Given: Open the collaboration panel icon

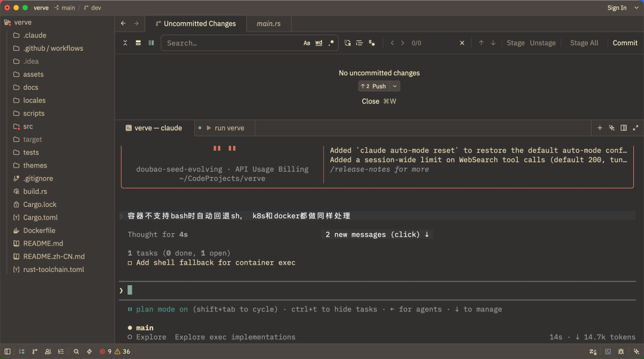Looking at the screenshot, I should click(x=48, y=352).
